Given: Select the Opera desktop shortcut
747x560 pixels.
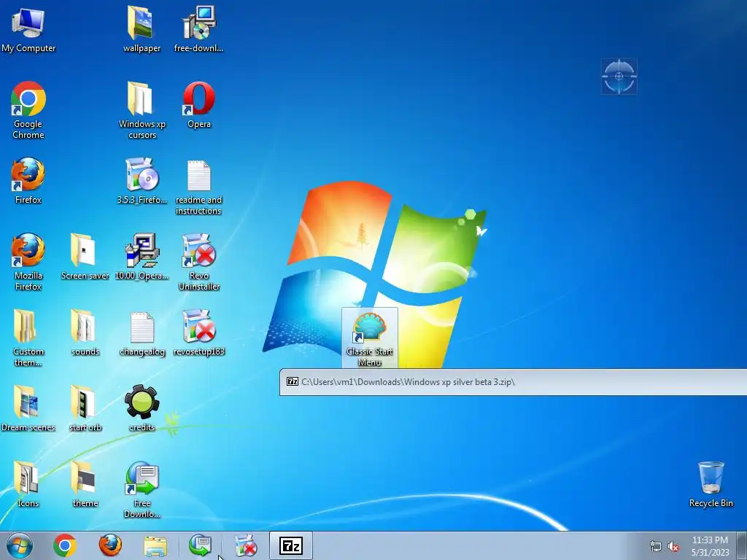Looking at the screenshot, I should pos(198,106).
